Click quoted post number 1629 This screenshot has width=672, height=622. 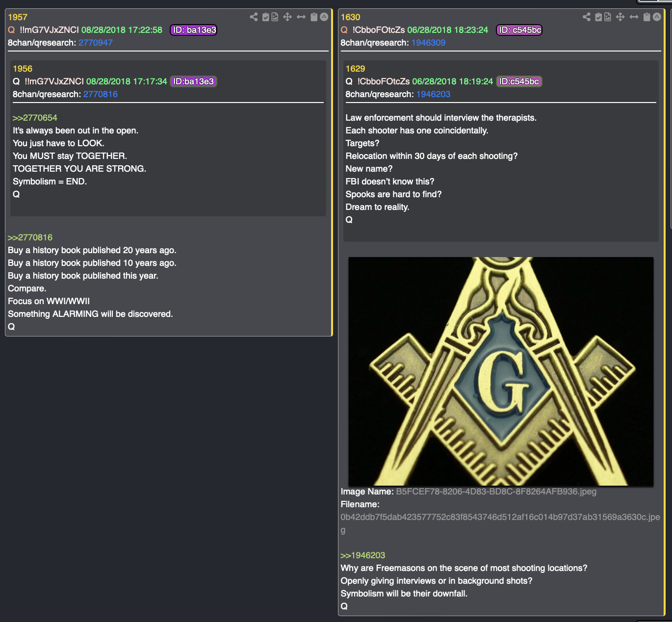pos(356,69)
